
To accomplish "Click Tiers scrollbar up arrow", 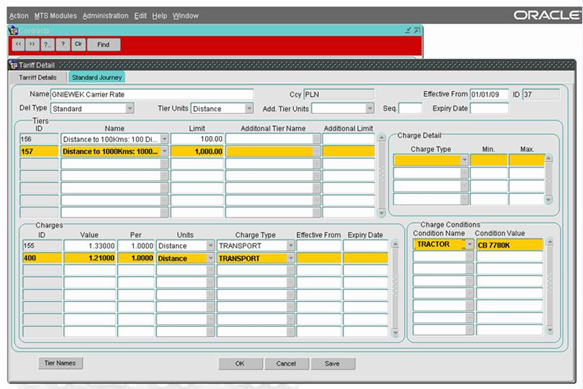I will [x=381, y=138].
